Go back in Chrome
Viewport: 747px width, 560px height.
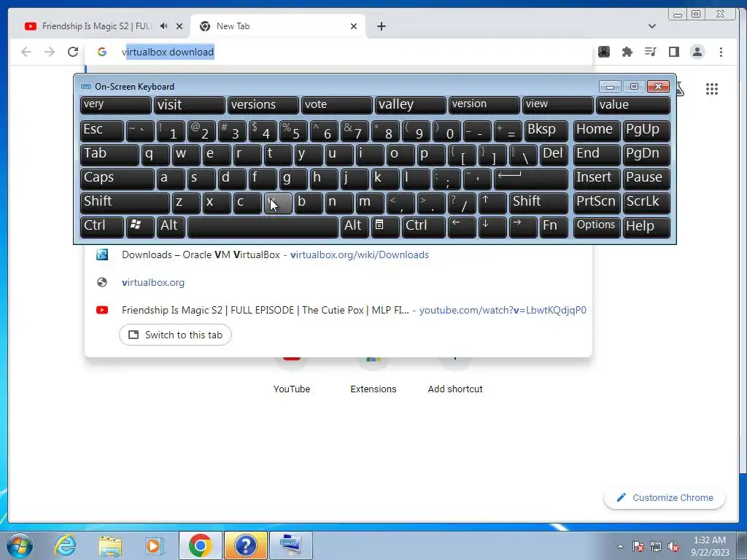[x=26, y=52]
